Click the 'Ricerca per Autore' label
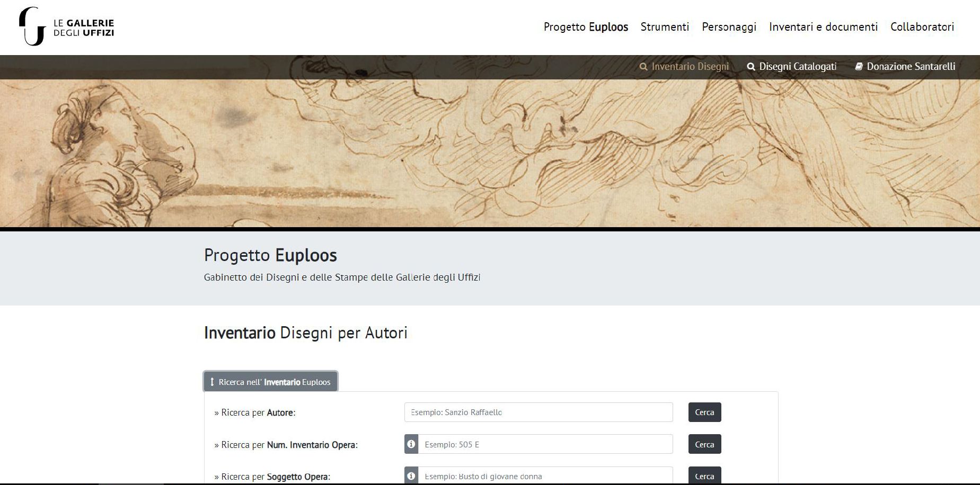This screenshot has height=485, width=980. tap(255, 412)
